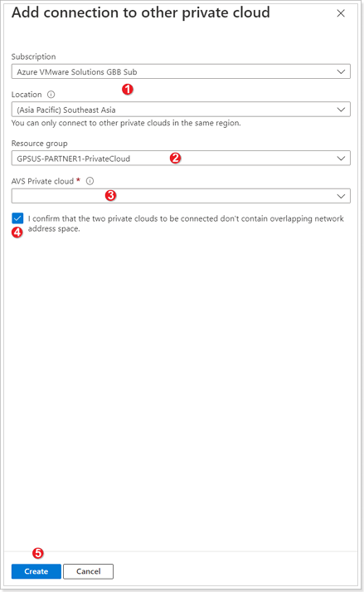Viewport: 364px width, 592px height.
Task: Click the Cancel button
Action: (88, 571)
